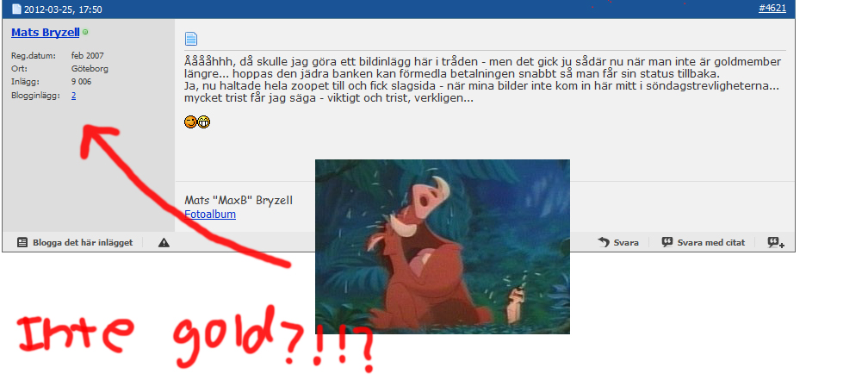Image resolution: width=868 pixels, height=386 pixels.
Task: Click the post document icon above message
Action: click(x=191, y=39)
